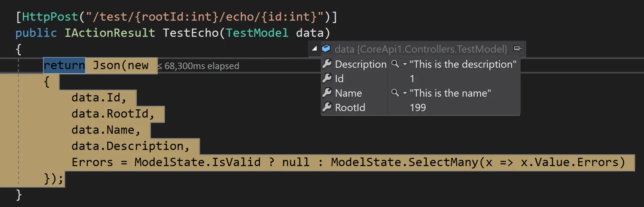Click the blue object cube icon beside data
Screen dimensions: 644x207
pyautogui.click(x=326, y=48)
